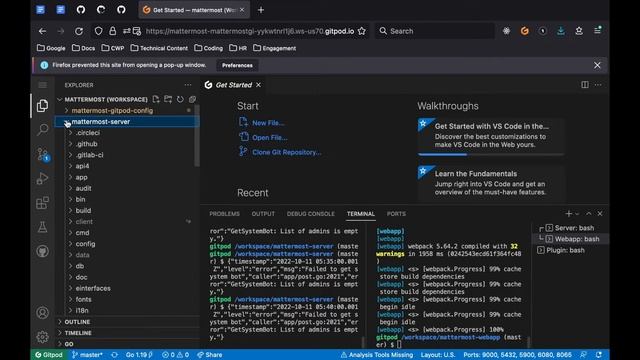The width and height of the screenshot is (640, 360).
Task: Click the New File... link
Action: pos(268,123)
